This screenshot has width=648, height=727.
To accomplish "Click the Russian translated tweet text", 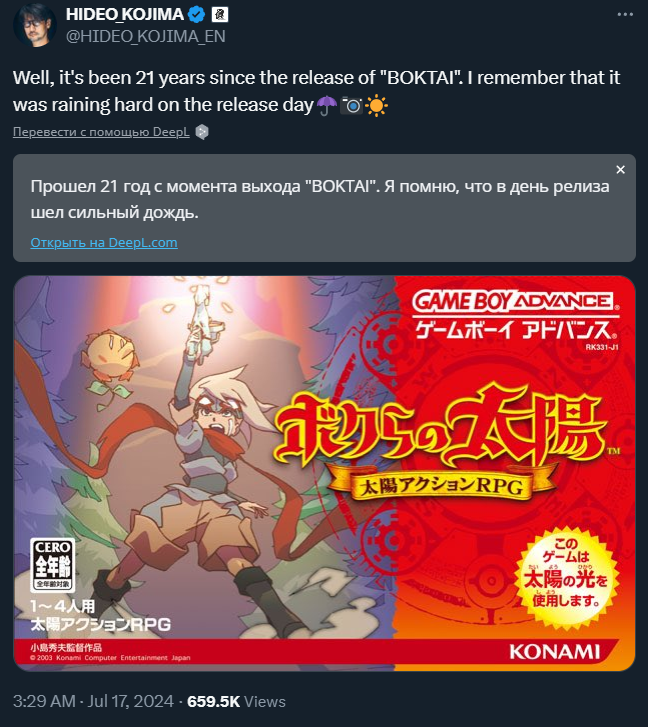I will point(320,199).
